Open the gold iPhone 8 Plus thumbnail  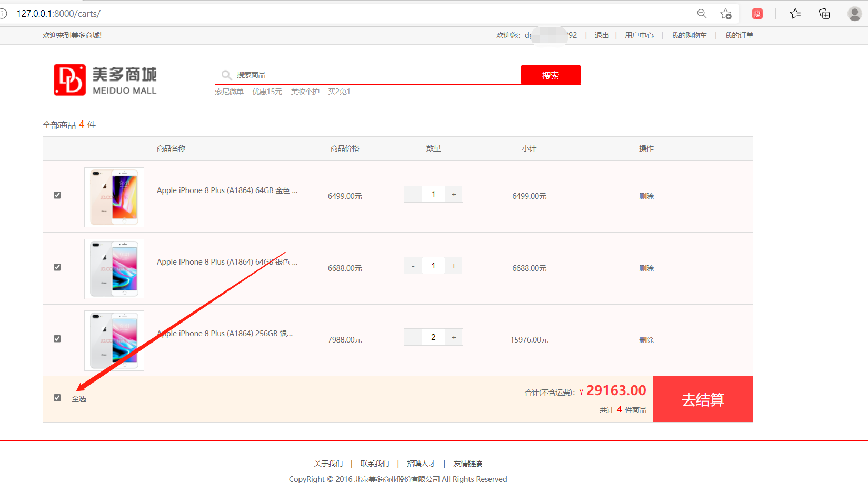click(x=114, y=197)
